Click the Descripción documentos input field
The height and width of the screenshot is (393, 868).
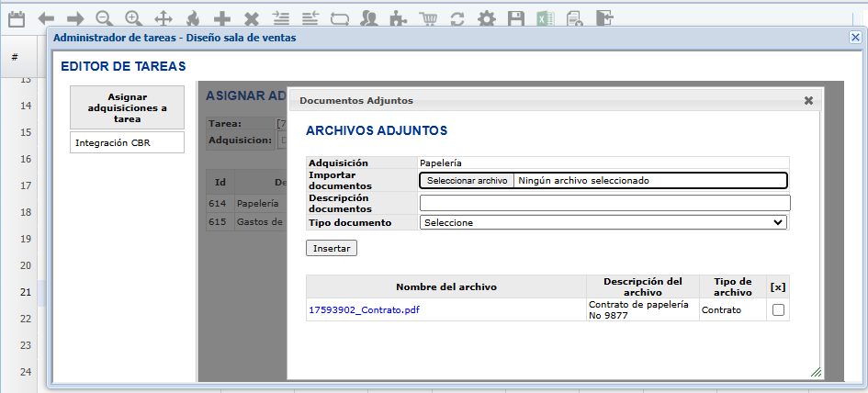pos(605,203)
